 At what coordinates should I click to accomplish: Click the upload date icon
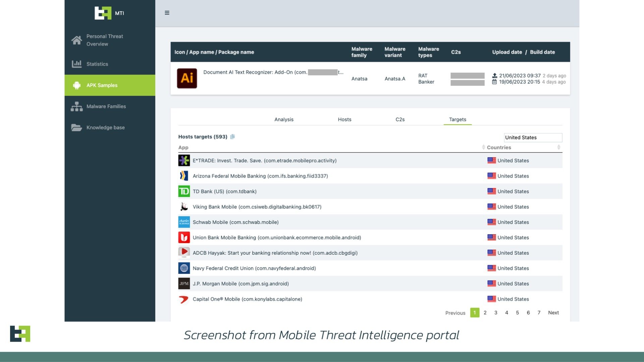[494, 75]
